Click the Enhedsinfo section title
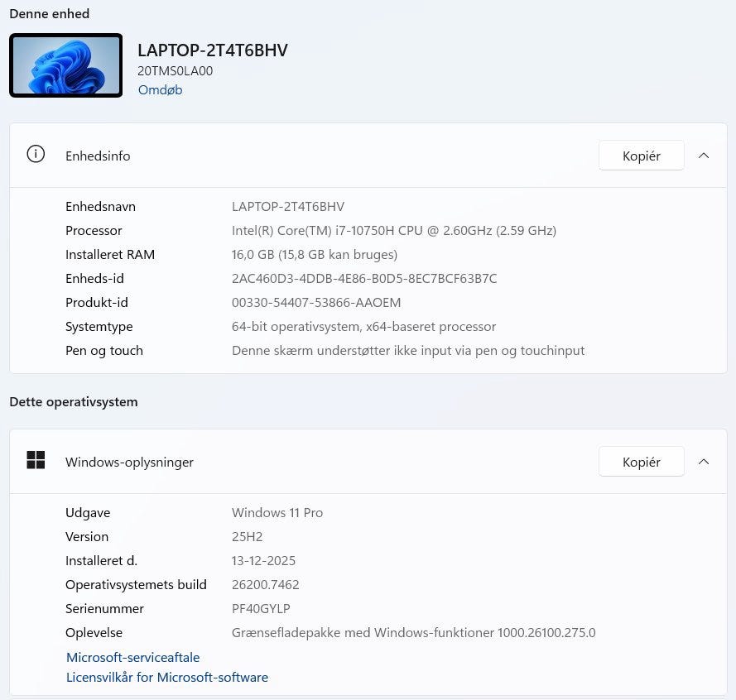This screenshot has height=700, width=736. [98, 156]
